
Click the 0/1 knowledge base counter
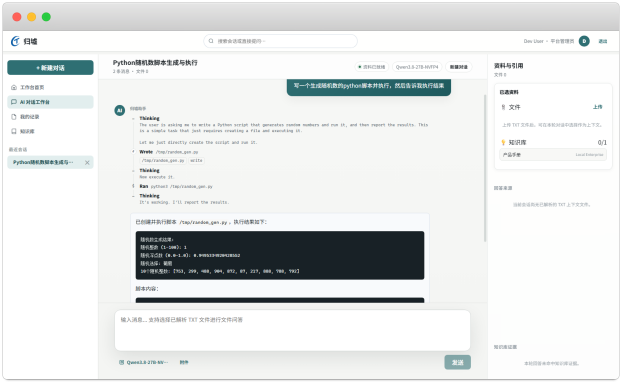pos(602,142)
